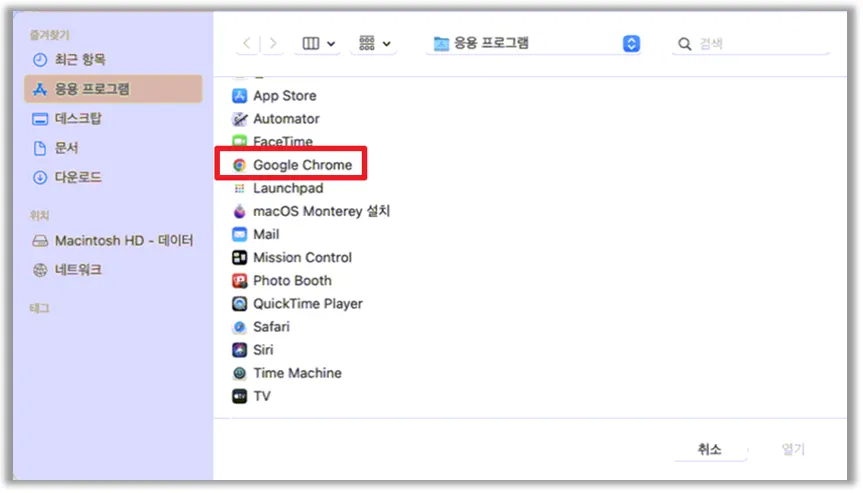The height and width of the screenshot is (493, 863).
Task: Click the Time Machine app icon
Action: (239, 373)
